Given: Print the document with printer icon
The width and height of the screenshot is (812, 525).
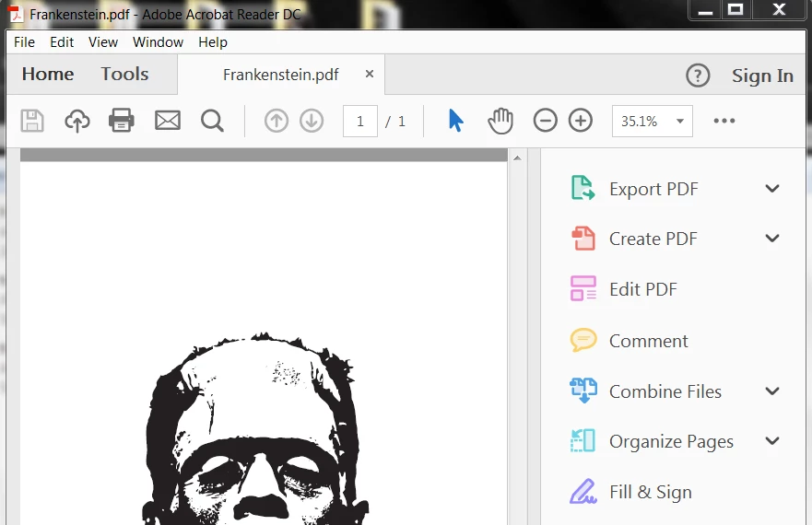Looking at the screenshot, I should click(122, 120).
